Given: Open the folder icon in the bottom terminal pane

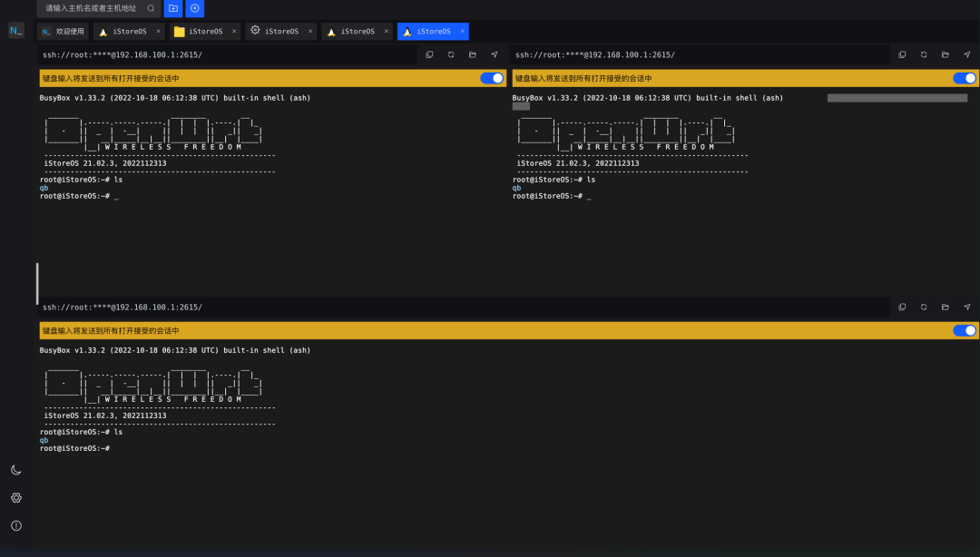Looking at the screenshot, I should pos(945,307).
